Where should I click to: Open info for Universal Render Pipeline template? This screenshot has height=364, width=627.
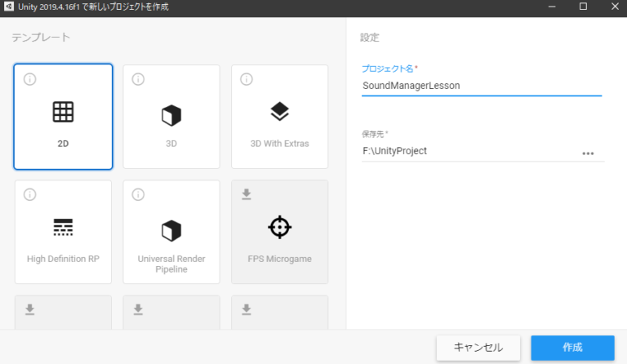pos(138,194)
